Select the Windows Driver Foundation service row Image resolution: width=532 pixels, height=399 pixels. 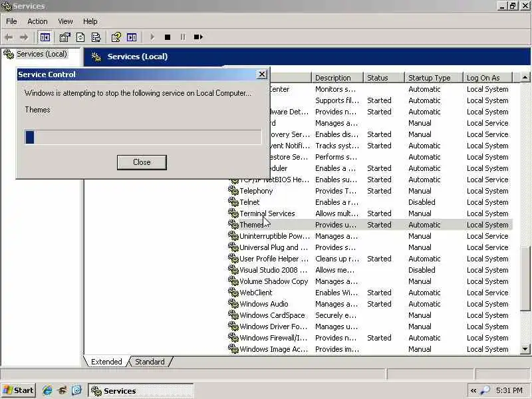[x=370, y=327]
